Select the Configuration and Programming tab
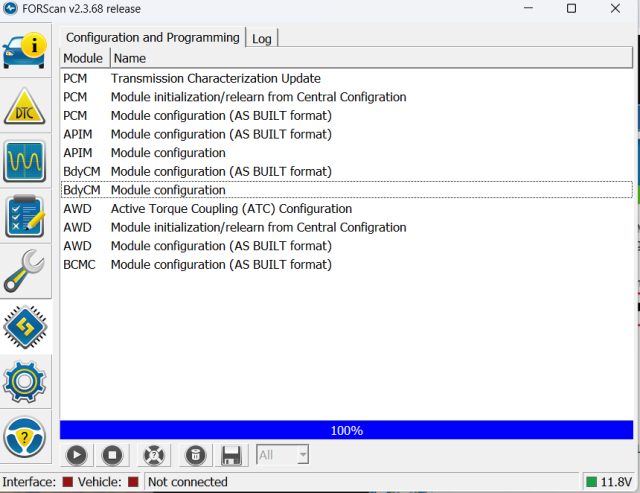 tap(153, 38)
